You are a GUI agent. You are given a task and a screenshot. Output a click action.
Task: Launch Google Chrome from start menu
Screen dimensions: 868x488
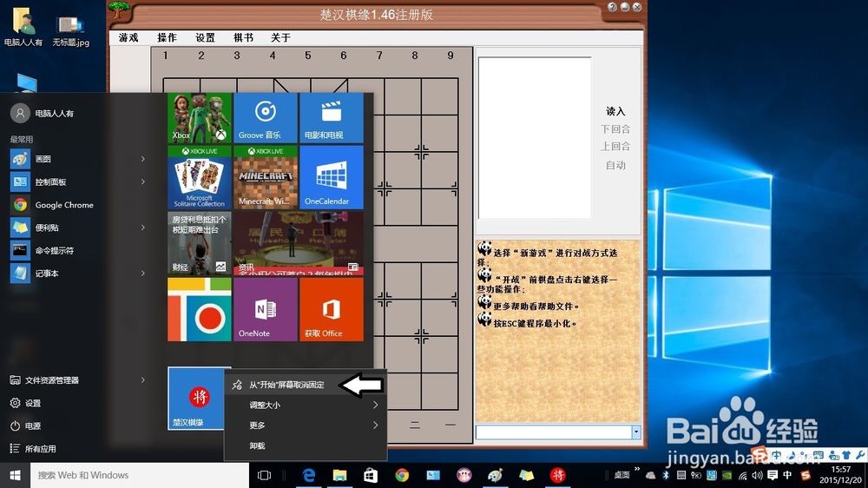[x=64, y=205]
